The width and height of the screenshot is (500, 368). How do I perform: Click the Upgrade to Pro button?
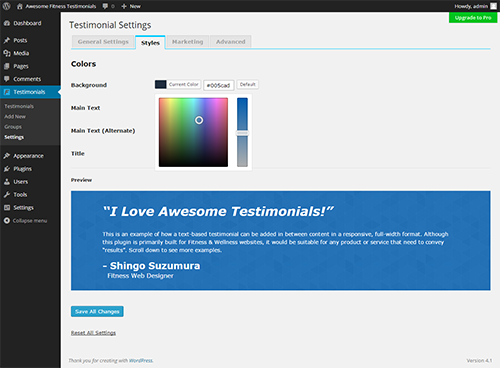point(473,18)
